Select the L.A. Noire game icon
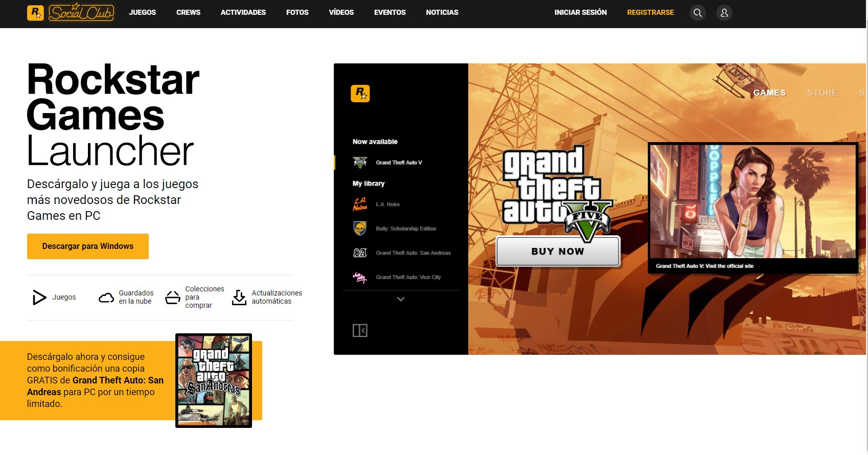This screenshot has height=455, width=868. (x=360, y=204)
